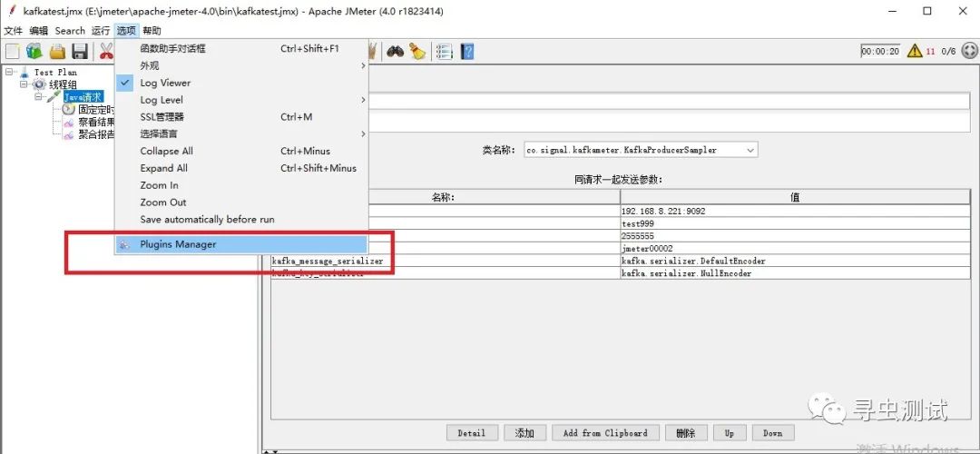Select SSL管理器 menu entry
The image size is (980, 454).
pyautogui.click(x=241, y=117)
